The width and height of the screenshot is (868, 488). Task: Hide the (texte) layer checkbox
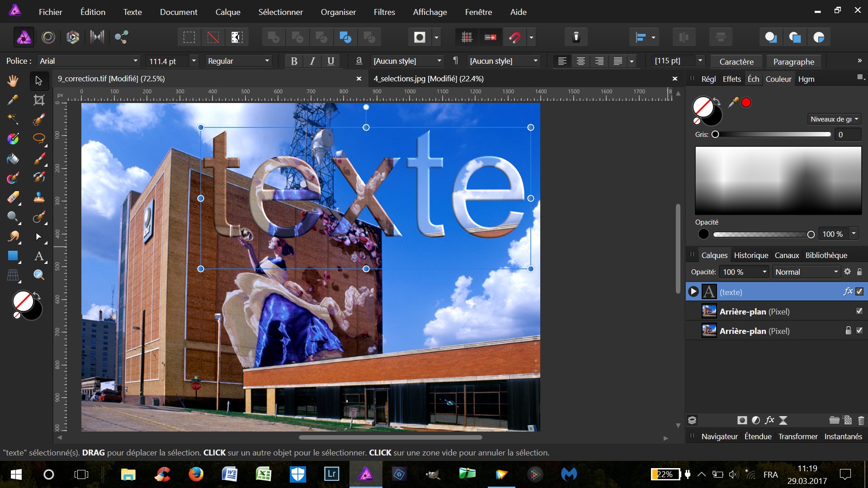859,292
